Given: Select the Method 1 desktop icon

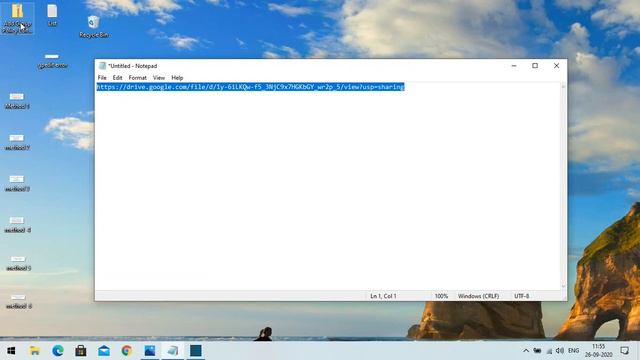Looking at the screenshot, I should (17, 101).
